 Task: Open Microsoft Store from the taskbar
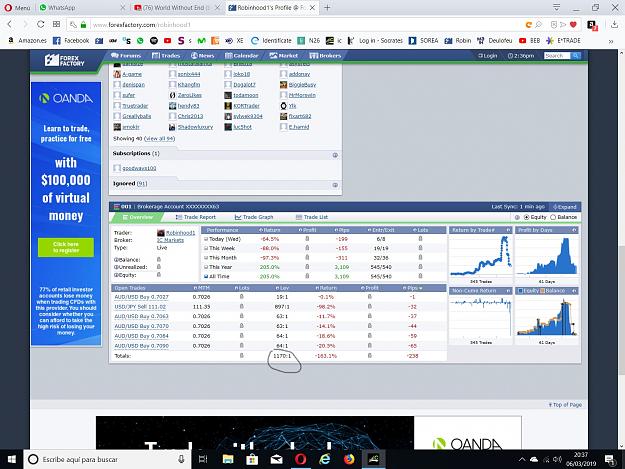[252, 459]
